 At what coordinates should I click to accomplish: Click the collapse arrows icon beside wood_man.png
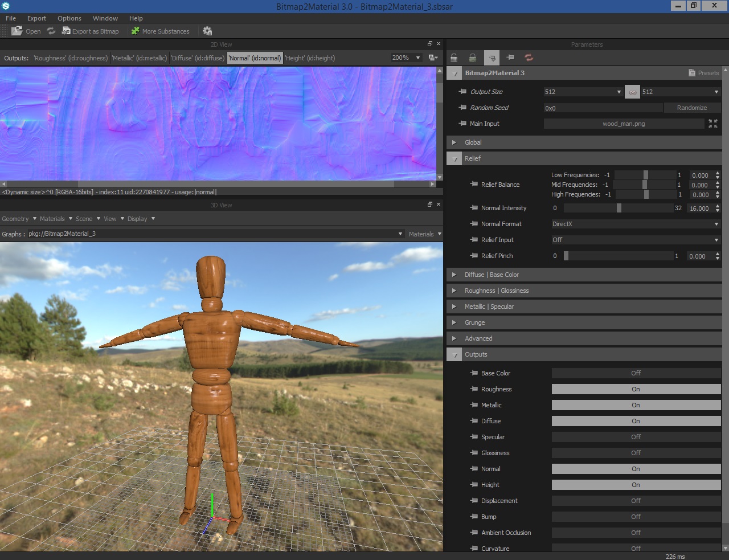712,124
